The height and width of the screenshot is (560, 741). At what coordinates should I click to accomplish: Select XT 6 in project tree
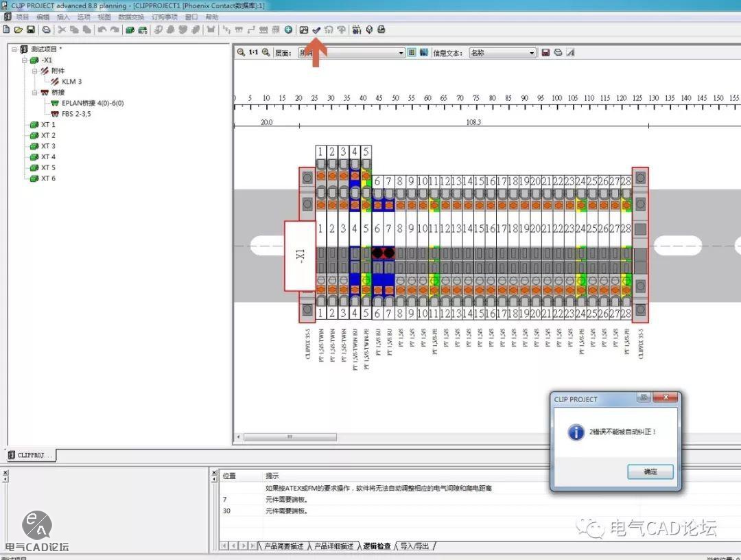pyautogui.click(x=48, y=178)
